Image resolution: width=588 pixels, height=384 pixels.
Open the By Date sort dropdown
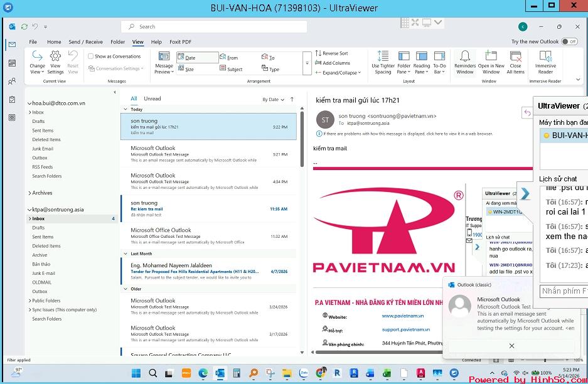[273, 99]
